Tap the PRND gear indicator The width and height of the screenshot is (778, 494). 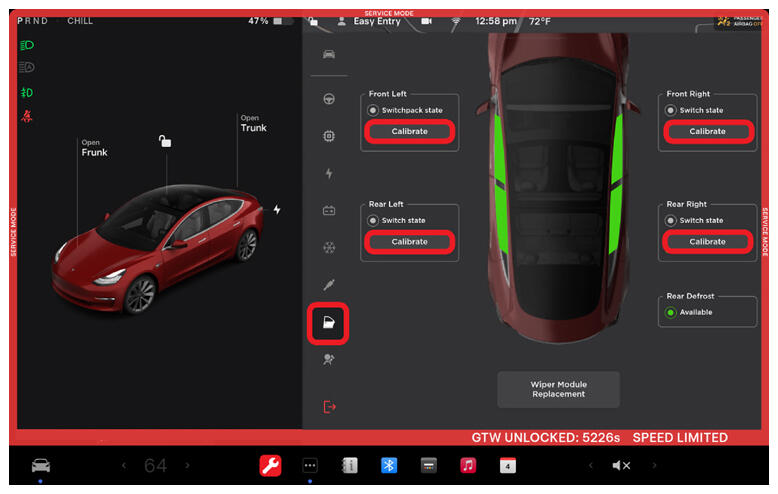pos(33,21)
